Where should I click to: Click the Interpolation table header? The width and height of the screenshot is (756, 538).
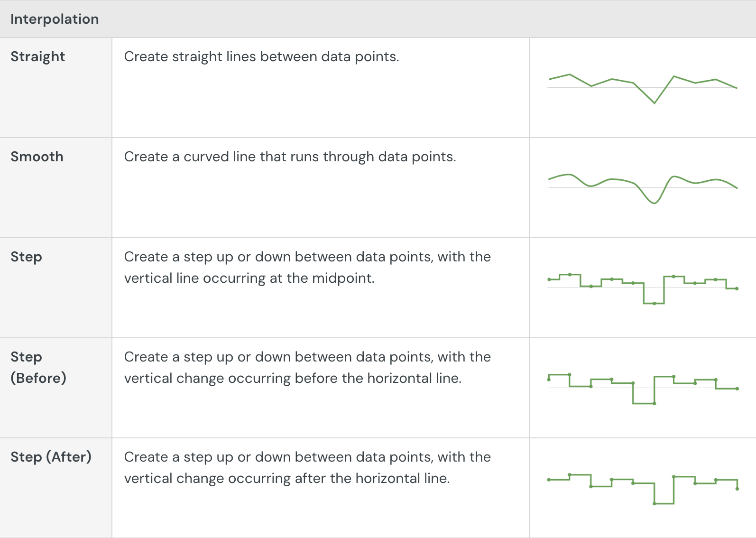[55, 19]
